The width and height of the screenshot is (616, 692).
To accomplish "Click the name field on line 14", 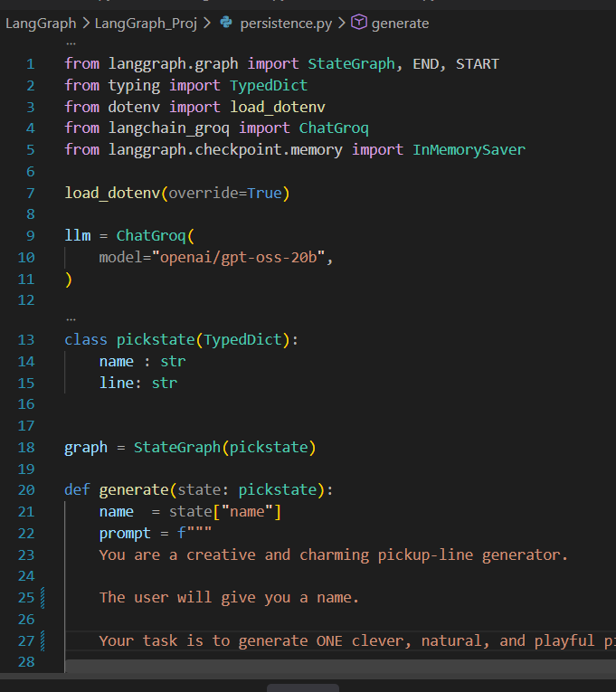I will [116, 362].
